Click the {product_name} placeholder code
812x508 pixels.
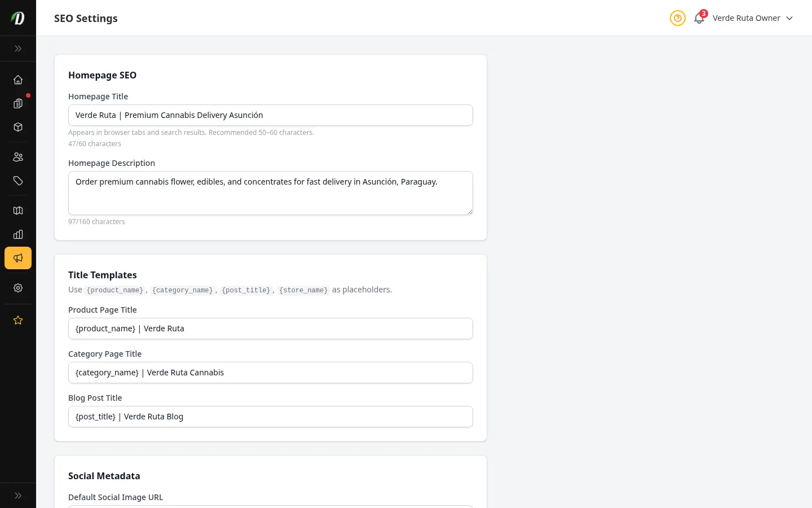(x=115, y=290)
